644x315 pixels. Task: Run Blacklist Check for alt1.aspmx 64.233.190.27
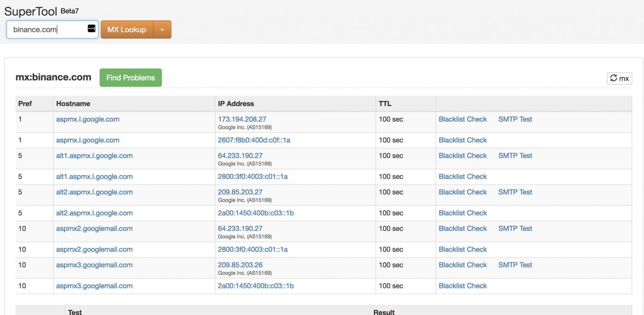(x=463, y=155)
